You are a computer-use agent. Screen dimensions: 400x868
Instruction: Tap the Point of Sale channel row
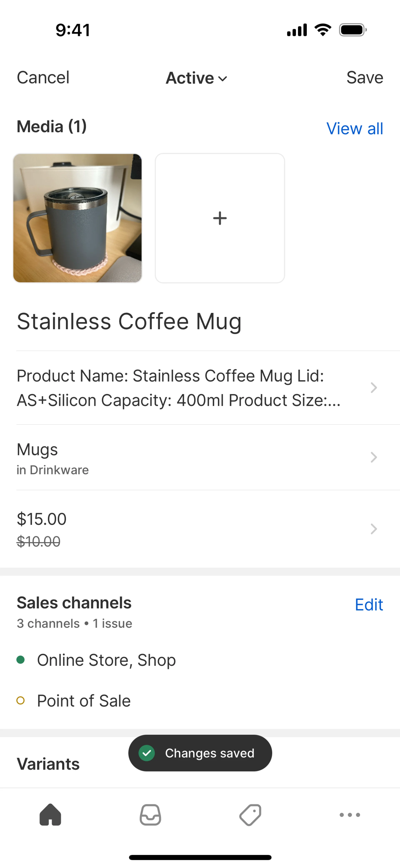[x=84, y=701]
